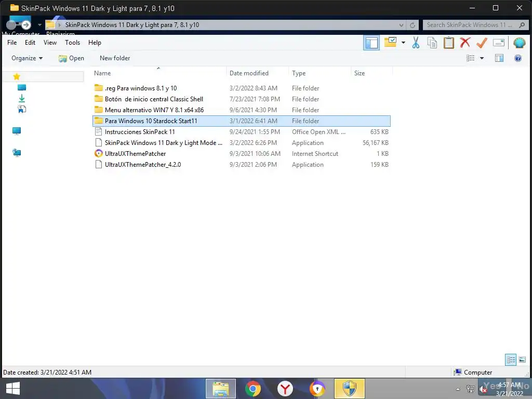Screen dimensions: 532x399
Task: Open Classic Shell settings shell icon
Action: (x=519, y=43)
